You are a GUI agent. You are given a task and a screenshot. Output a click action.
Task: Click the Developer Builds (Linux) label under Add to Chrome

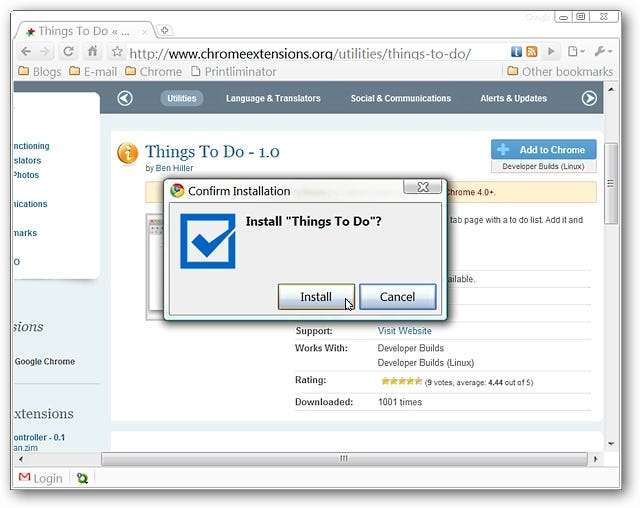pyautogui.click(x=543, y=166)
